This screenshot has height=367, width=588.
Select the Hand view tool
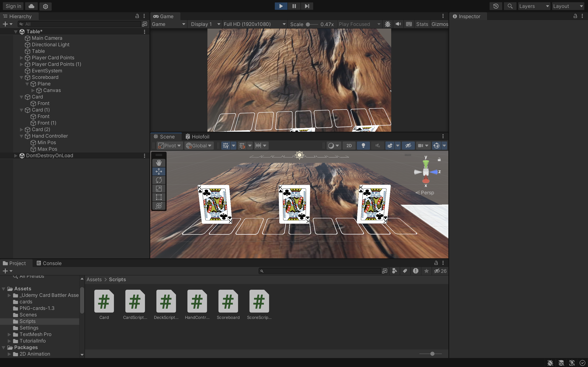coord(159,163)
